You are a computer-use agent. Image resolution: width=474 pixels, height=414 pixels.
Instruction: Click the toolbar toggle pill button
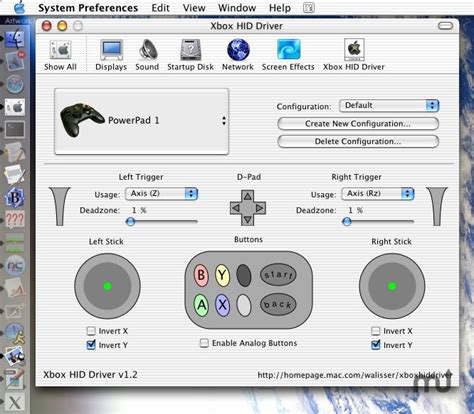(445, 26)
